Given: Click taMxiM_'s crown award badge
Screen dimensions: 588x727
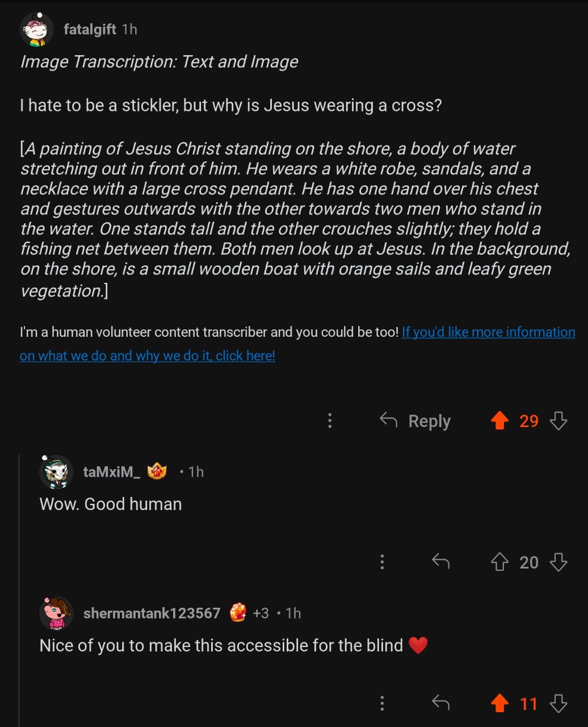Looking at the screenshot, I should point(157,471).
